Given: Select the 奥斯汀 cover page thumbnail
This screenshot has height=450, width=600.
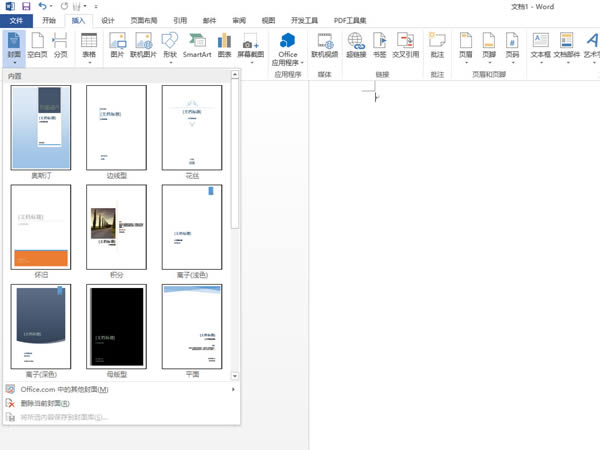Looking at the screenshot, I should [x=41, y=127].
